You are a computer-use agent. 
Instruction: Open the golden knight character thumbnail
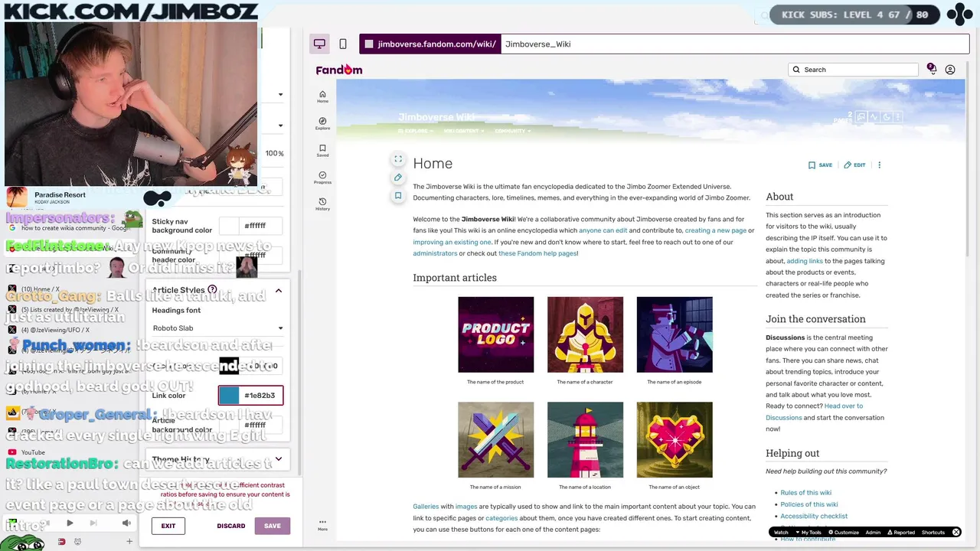[585, 335]
